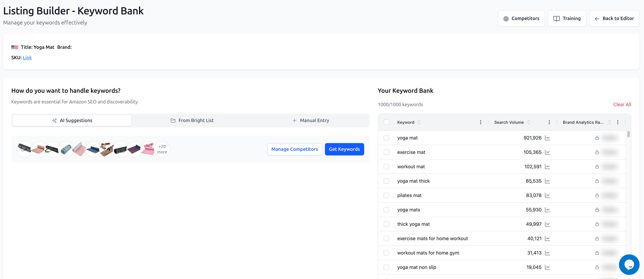Viewport: 644px width, 279px height.
Task: Clear all keywords with Clear All
Action: pos(622,104)
